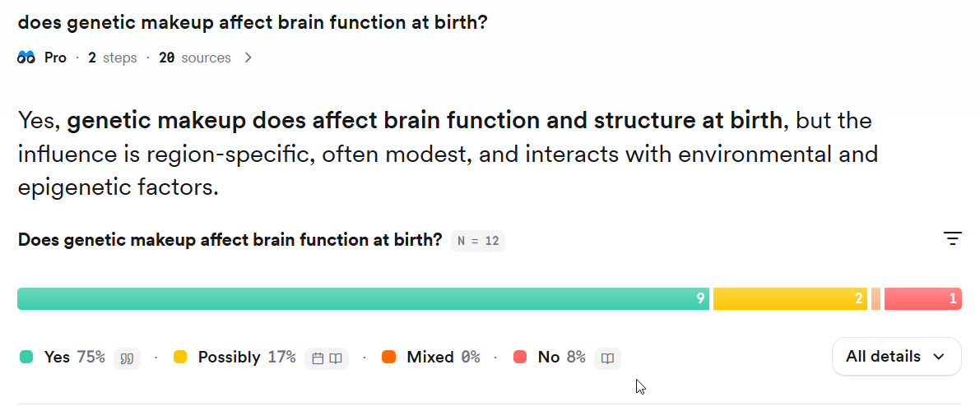The width and height of the screenshot is (980, 420).
Task: Click the book icon beside No 8%
Action: 607,358
